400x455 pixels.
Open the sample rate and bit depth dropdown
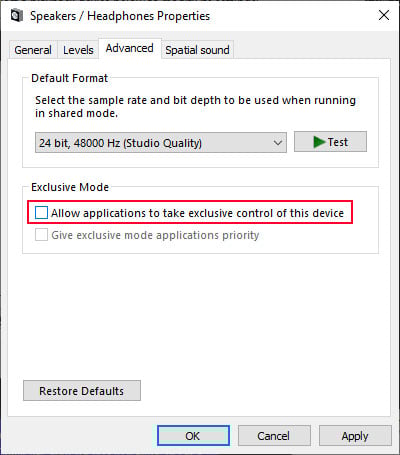coord(161,143)
